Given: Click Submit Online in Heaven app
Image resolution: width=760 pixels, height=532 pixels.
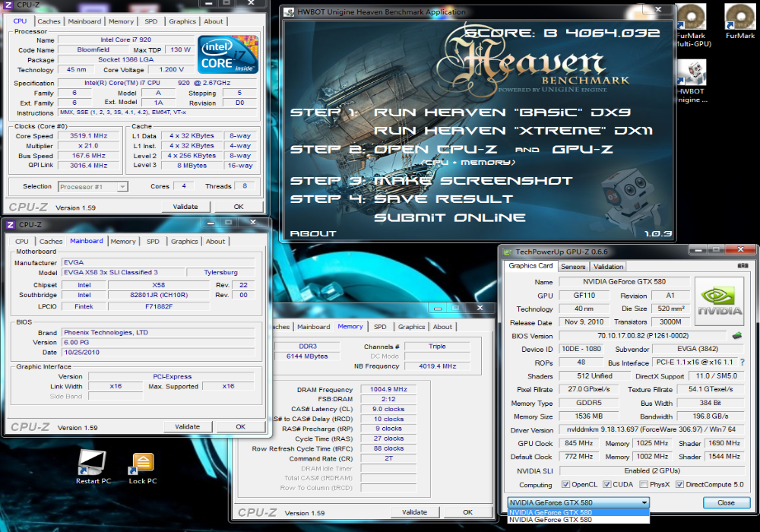Looking at the screenshot, I should pyautogui.click(x=449, y=217).
